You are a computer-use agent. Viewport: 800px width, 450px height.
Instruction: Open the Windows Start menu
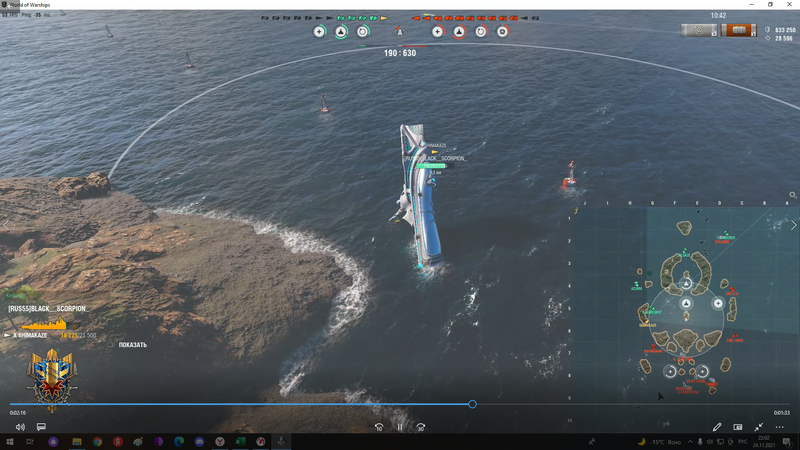[10, 441]
